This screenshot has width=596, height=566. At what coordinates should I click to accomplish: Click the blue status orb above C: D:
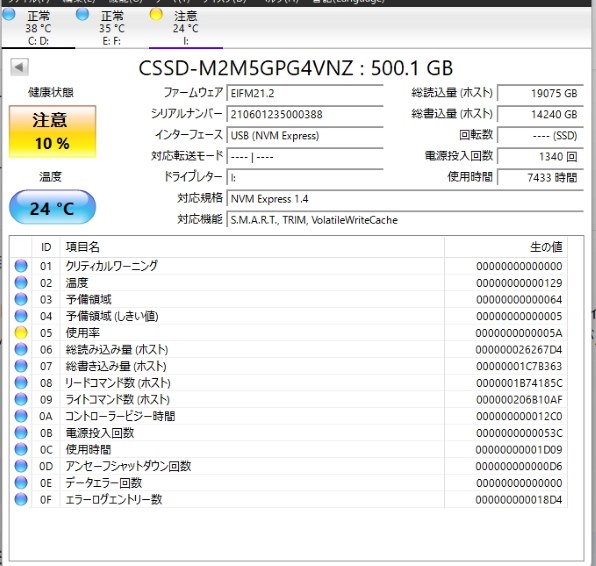tap(8, 15)
